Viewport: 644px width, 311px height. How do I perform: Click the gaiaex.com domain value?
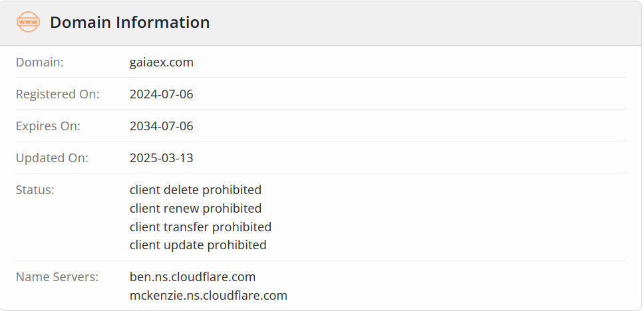[162, 62]
